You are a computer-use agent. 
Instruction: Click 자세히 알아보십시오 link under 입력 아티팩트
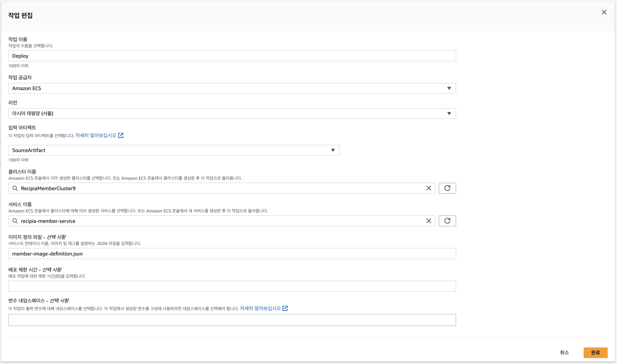(96, 135)
